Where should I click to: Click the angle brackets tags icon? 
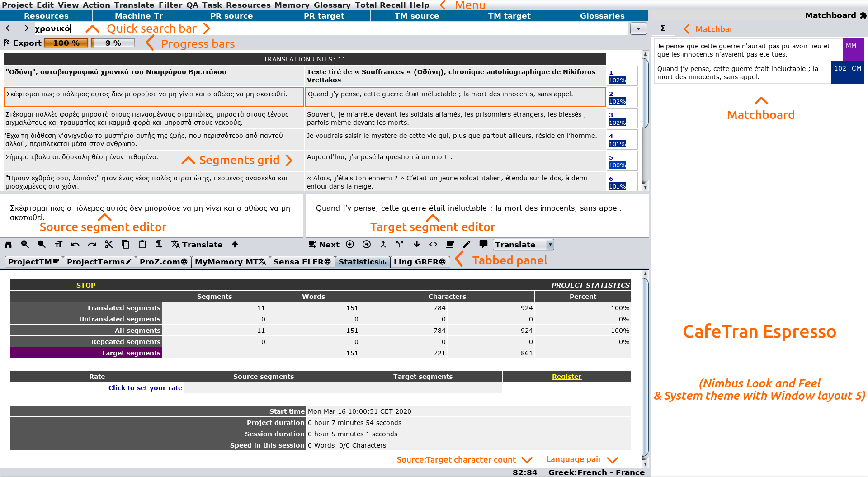pyautogui.click(x=433, y=245)
